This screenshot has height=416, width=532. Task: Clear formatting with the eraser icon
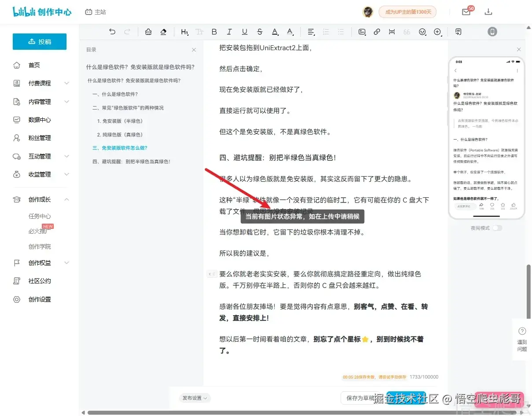click(163, 32)
